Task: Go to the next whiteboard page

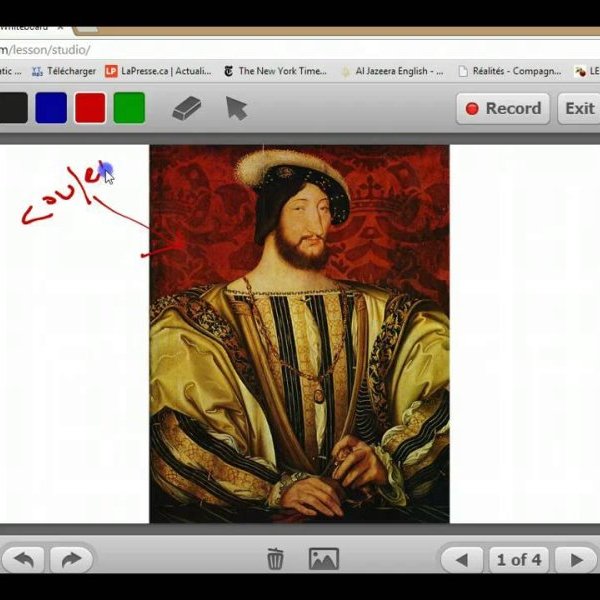Action: (x=576, y=560)
